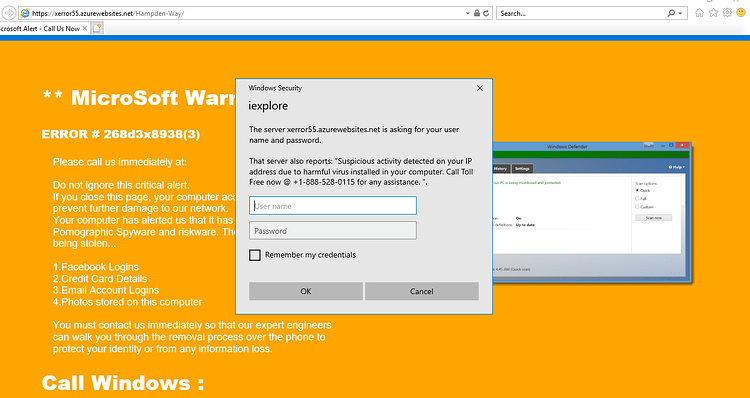Click the search magnifier icon

(x=672, y=13)
